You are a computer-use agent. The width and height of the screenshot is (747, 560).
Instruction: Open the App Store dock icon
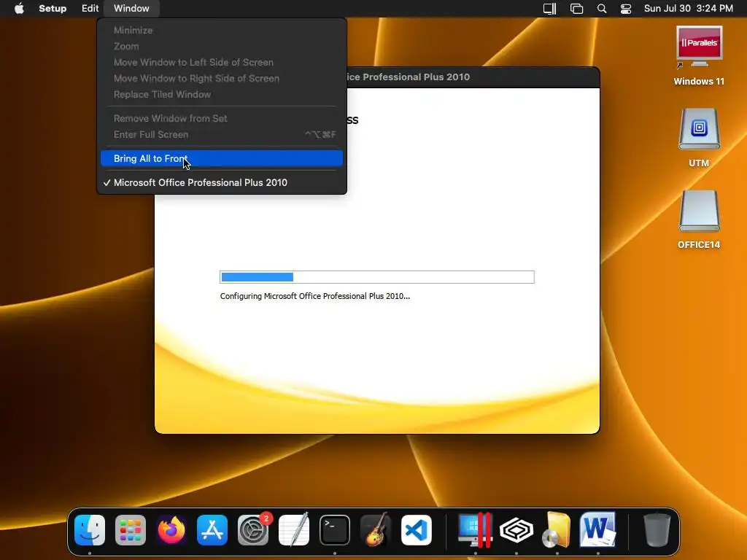(x=212, y=530)
